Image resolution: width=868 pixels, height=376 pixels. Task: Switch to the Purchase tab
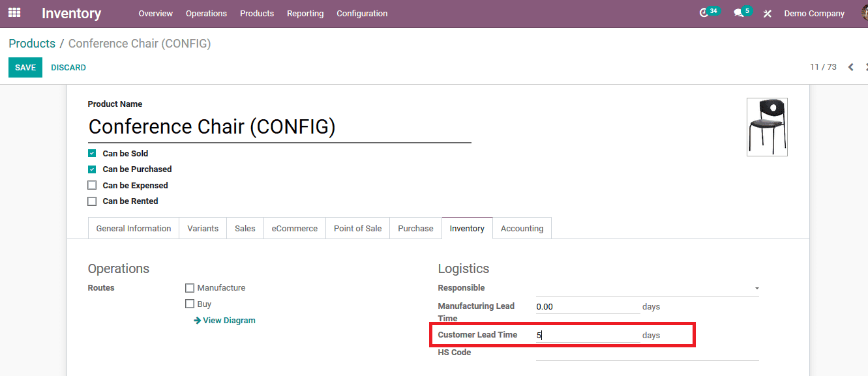click(415, 228)
